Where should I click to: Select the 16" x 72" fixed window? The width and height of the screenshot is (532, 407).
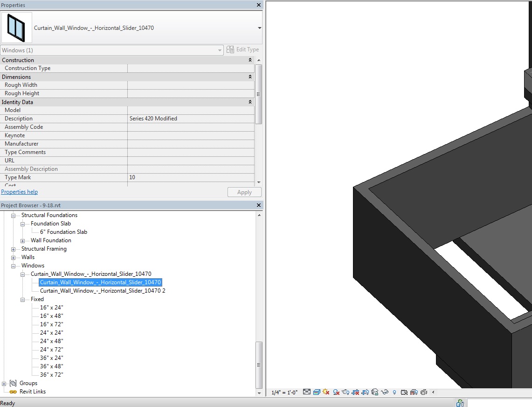tap(52, 324)
